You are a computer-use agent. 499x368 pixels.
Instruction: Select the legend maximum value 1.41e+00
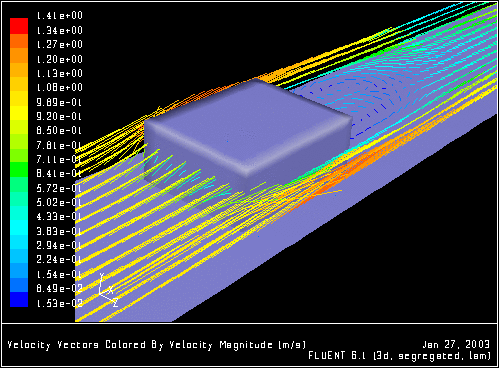(x=60, y=16)
